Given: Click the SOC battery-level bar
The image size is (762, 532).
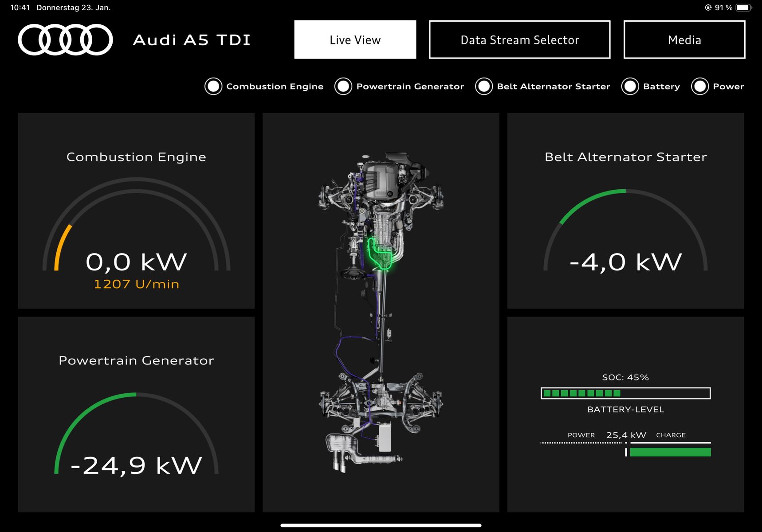Looking at the screenshot, I should [x=625, y=393].
